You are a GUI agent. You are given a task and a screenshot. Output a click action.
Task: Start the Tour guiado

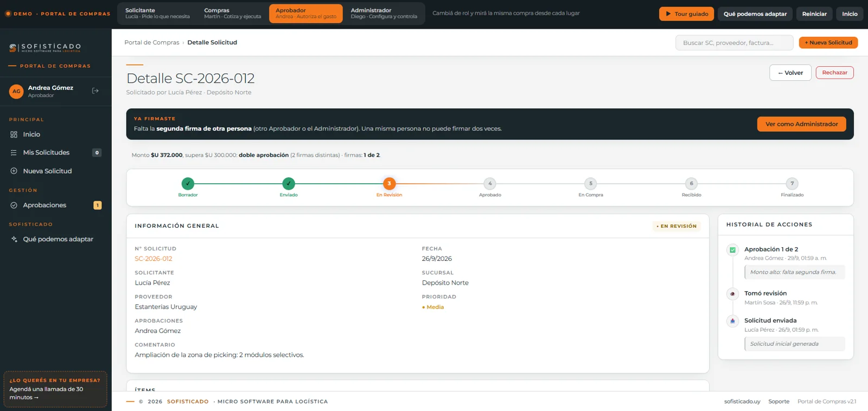point(686,14)
